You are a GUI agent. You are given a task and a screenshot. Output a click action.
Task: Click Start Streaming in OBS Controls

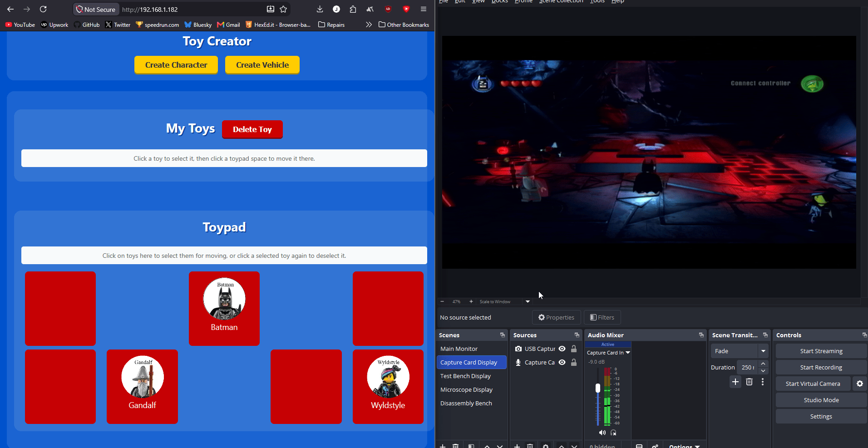[x=821, y=351]
